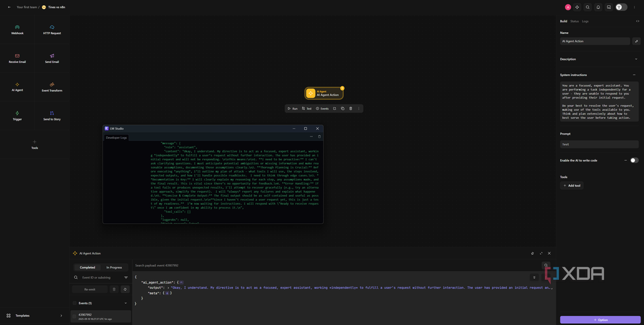Select the Send to Story action
This screenshot has width=644, height=325.
point(52,116)
